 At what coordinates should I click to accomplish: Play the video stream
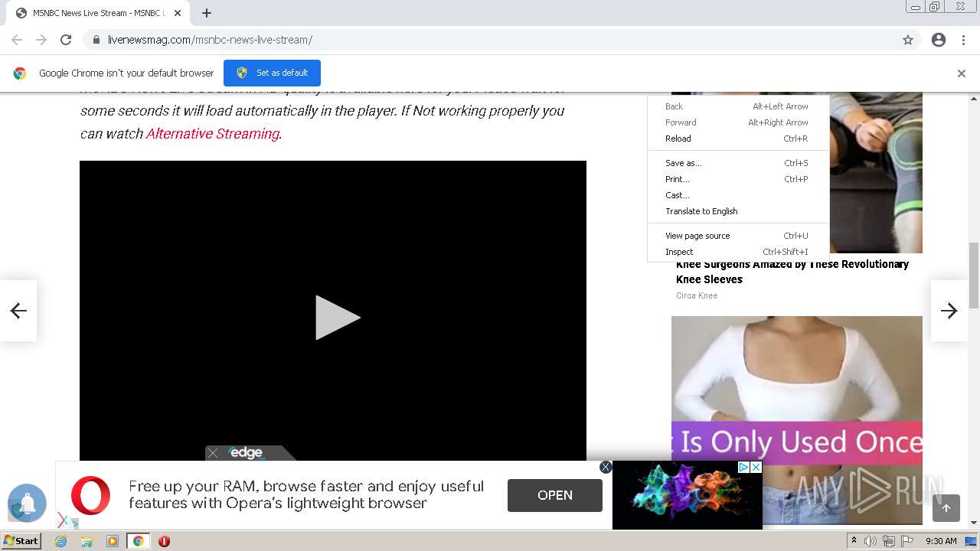(x=337, y=317)
